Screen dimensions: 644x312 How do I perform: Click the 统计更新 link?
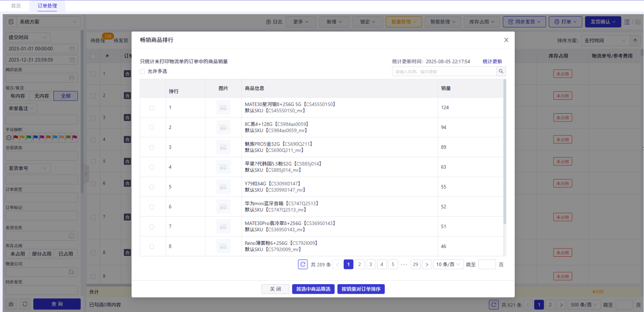click(x=492, y=61)
